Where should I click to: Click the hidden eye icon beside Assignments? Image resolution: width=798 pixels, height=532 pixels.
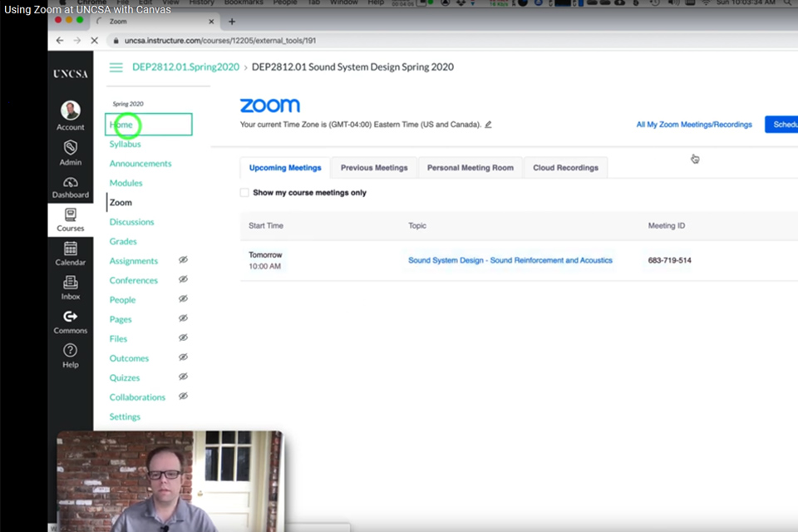click(183, 260)
